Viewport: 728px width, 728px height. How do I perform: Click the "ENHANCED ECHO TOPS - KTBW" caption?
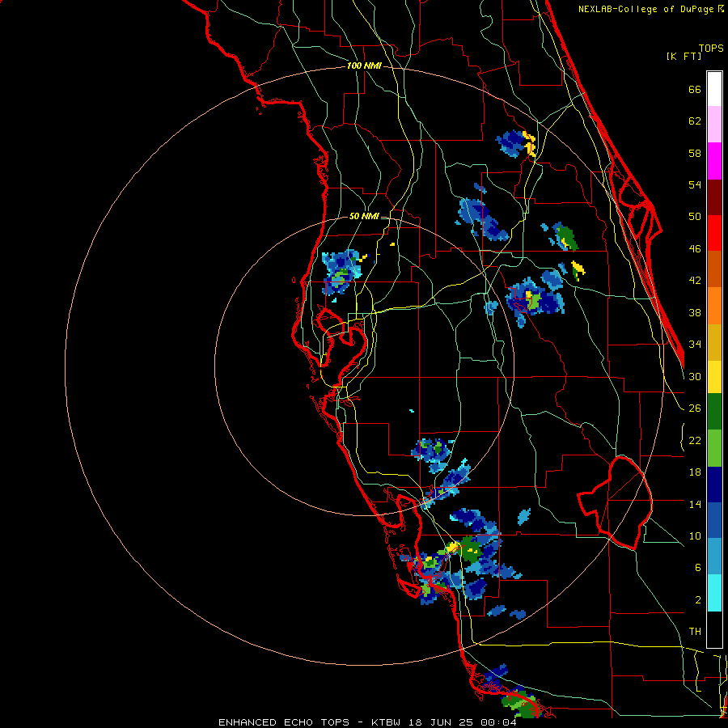click(310, 722)
